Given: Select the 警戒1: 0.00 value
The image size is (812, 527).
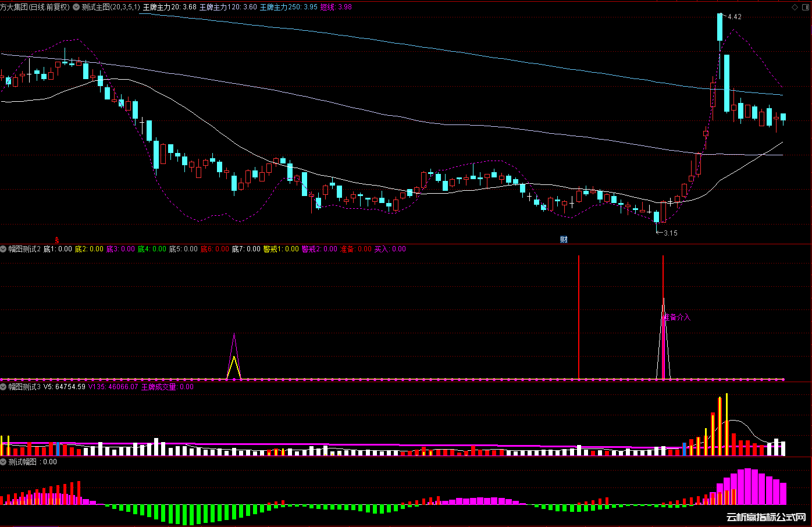Looking at the screenshot, I should click(x=281, y=249).
